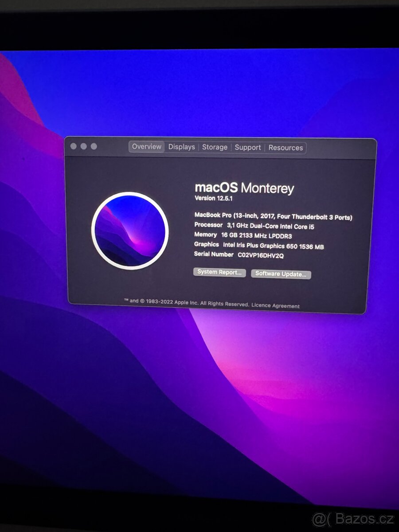Open the Storage tab

point(215,147)
